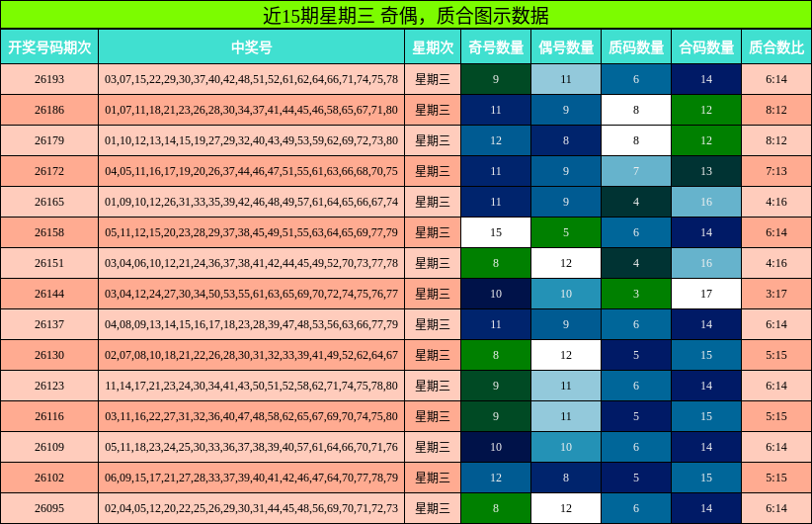Select the 开奖号码期次 column header
Viewport: 812px width, 524px height.
pos(49,47)
